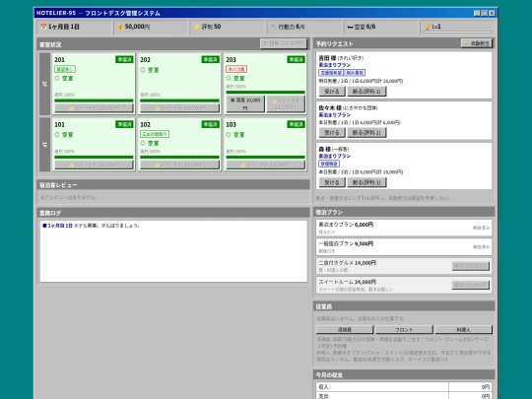Click the suite upgrade button in room 103
The height and width of the screenshot is (399, 532).
click(266, 165)
